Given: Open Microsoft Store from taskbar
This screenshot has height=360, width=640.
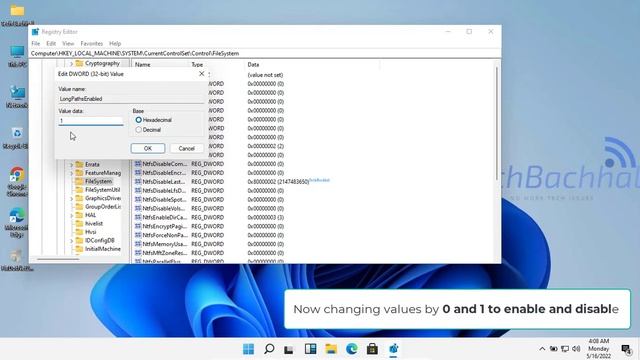Looking at the screenshot, I should point(372,349).
